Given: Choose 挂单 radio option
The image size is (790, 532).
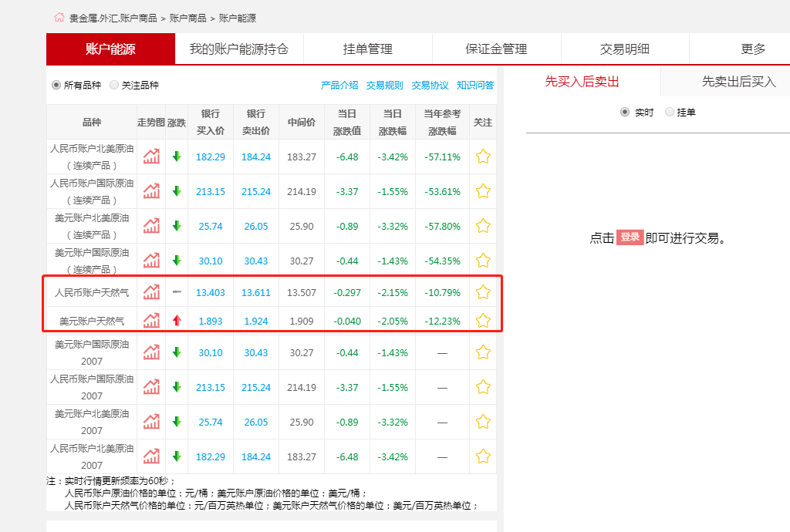Looking at the screenshot, I should pyautogui.click(x=669, y=113).
